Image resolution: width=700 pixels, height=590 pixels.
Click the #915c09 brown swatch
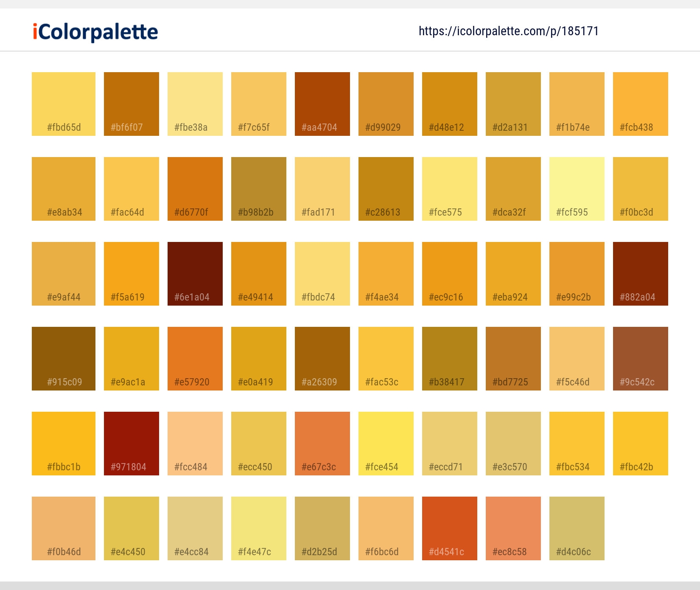pyautogui.click(x=64, y=359)
